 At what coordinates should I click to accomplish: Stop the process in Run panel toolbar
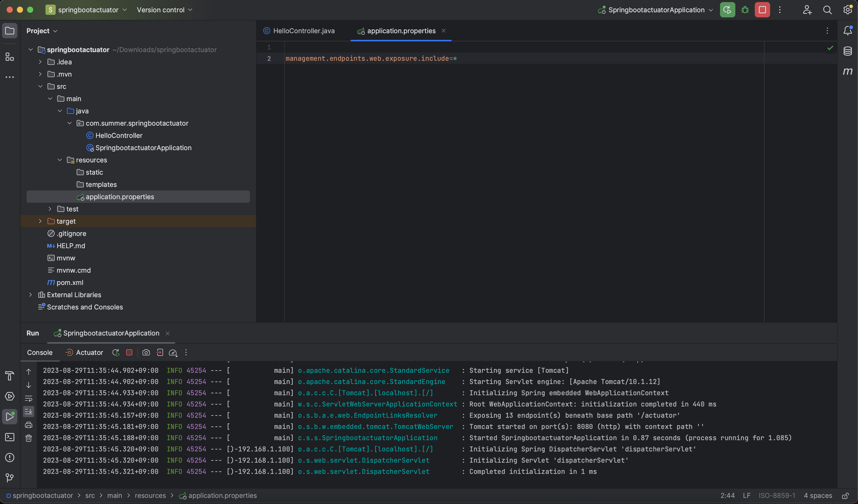[x=129, y=353]
